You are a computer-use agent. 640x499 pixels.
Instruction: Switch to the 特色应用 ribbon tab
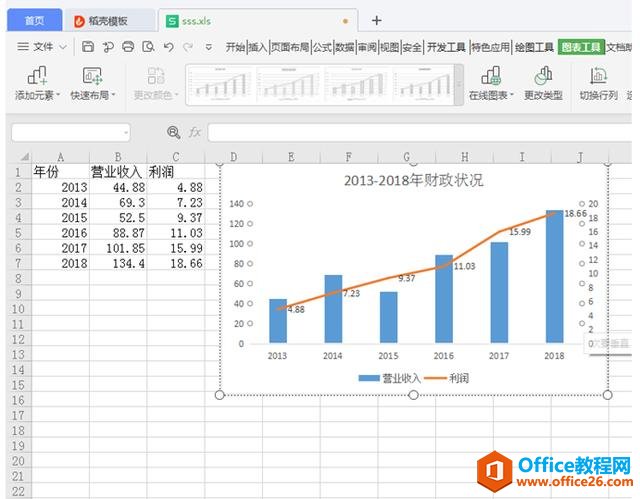pos(491,47)
